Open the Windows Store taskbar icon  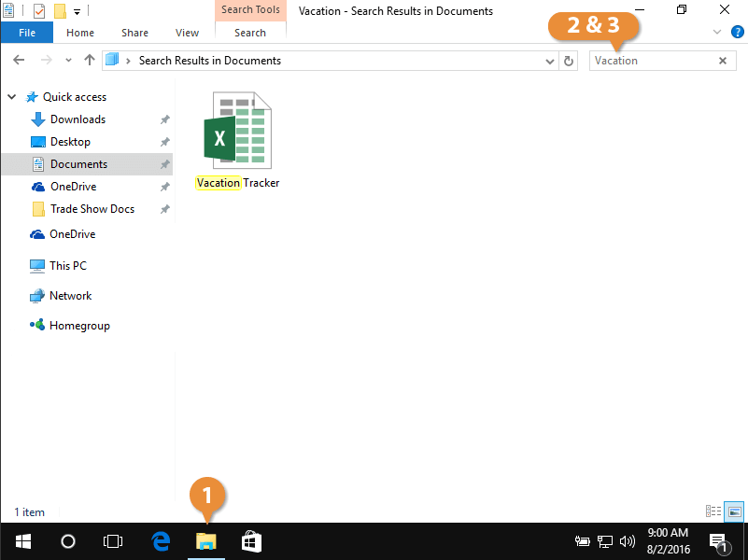tap(251, 540)
